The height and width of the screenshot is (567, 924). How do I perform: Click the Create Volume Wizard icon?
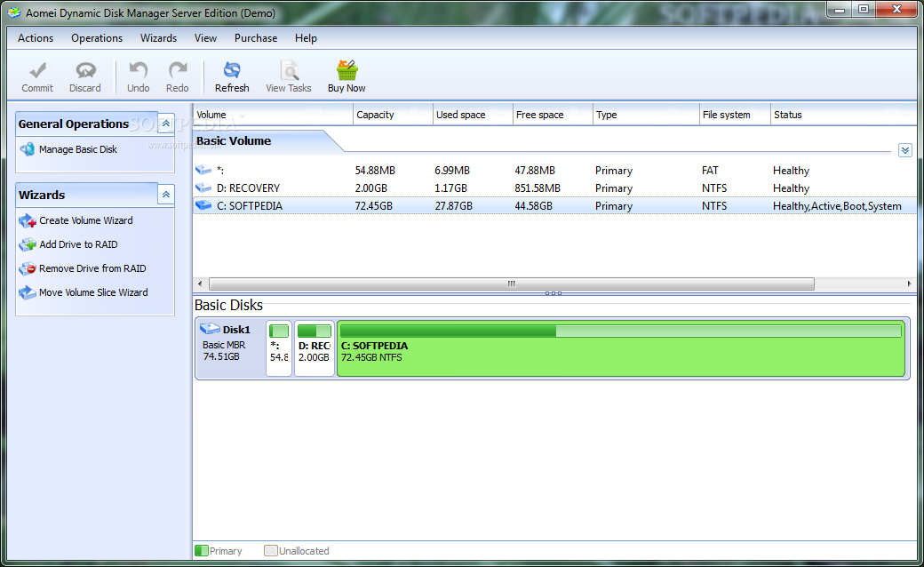(28, 220)
